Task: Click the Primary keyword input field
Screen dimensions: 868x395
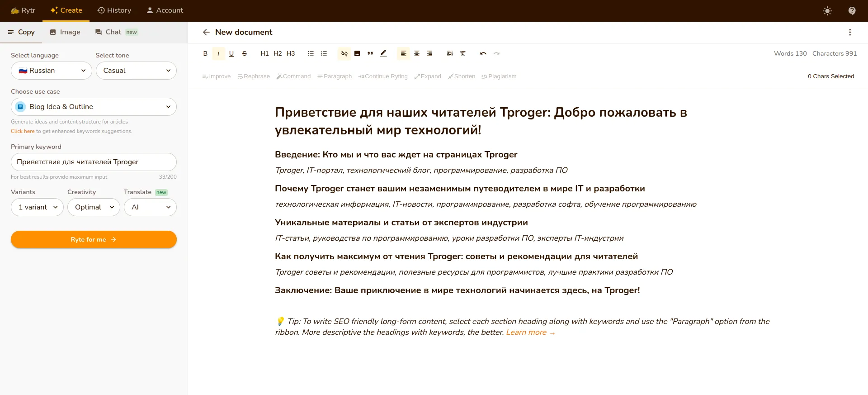Action: click(94, 162)
